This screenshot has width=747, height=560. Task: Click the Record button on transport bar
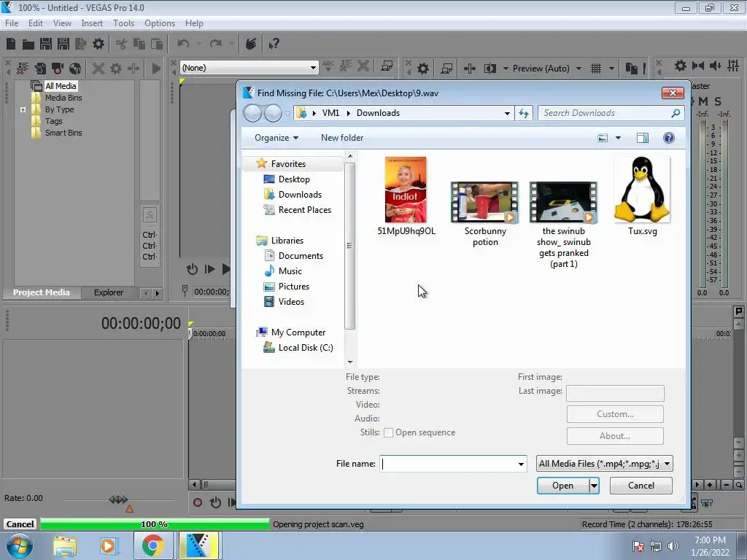coord(197,502)
